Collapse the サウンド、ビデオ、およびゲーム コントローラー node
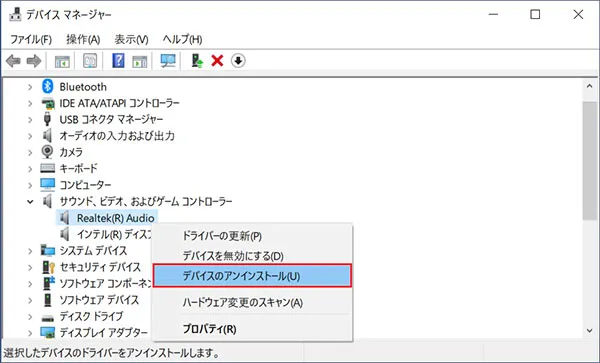The width and height of the screenshot is (600, 363). 30,202
